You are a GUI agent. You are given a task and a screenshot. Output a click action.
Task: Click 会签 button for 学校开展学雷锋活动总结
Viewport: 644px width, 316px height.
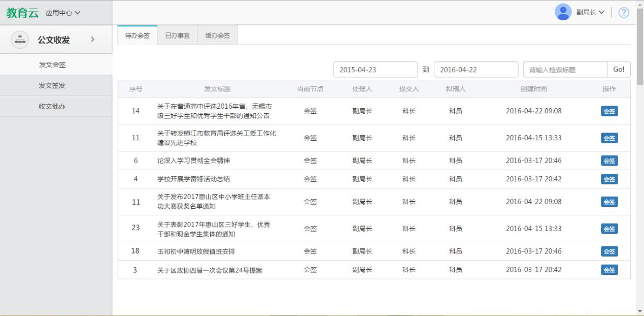pos(609,179)
